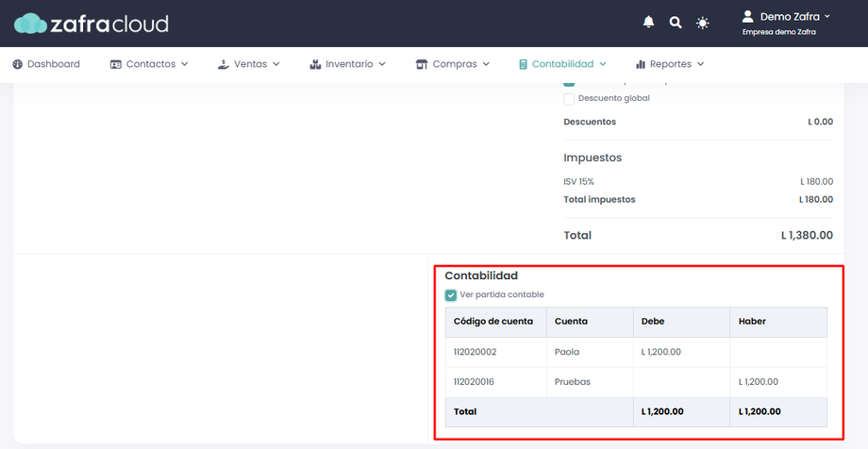Viewport: 868px width, 449px height.
Task: Click the Reportes bar chart icon
Action: pos(641,64)
